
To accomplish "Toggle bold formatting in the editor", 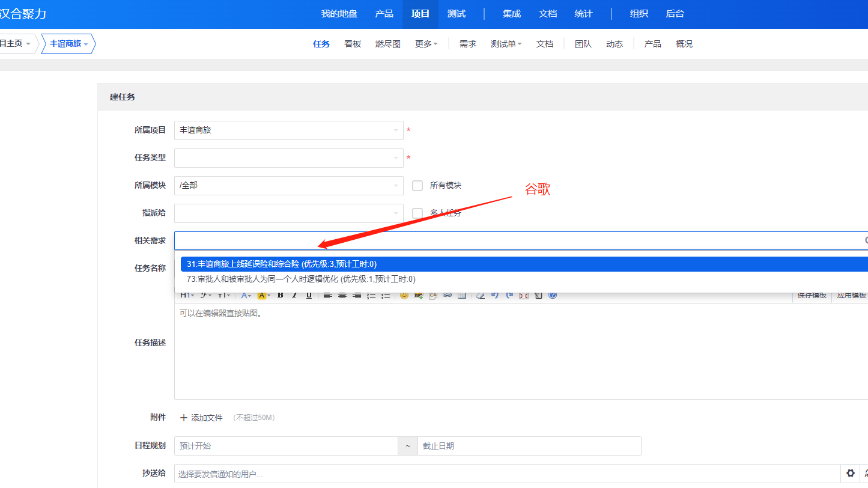I will click(x=280, y=295).
